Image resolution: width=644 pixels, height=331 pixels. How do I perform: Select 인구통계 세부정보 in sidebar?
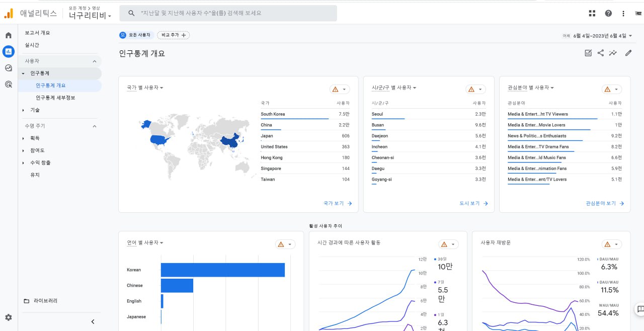[55, 98]
